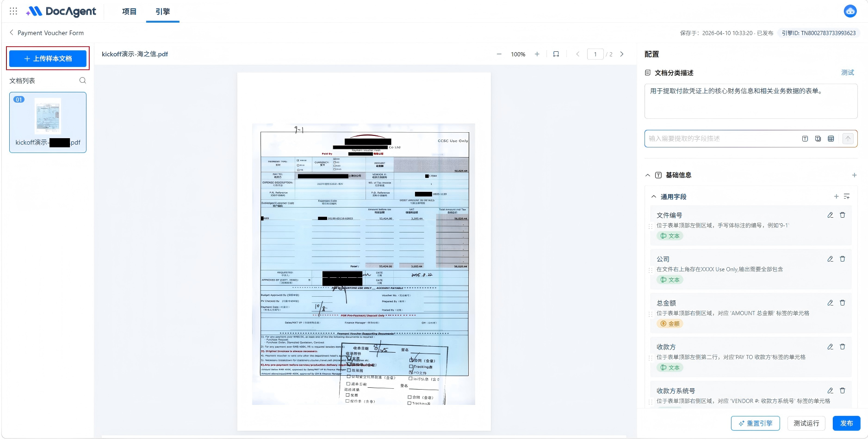This screenshot has width=868, height=440.
Task: Zoom out the PDF preview
Action: coord(499,54)
